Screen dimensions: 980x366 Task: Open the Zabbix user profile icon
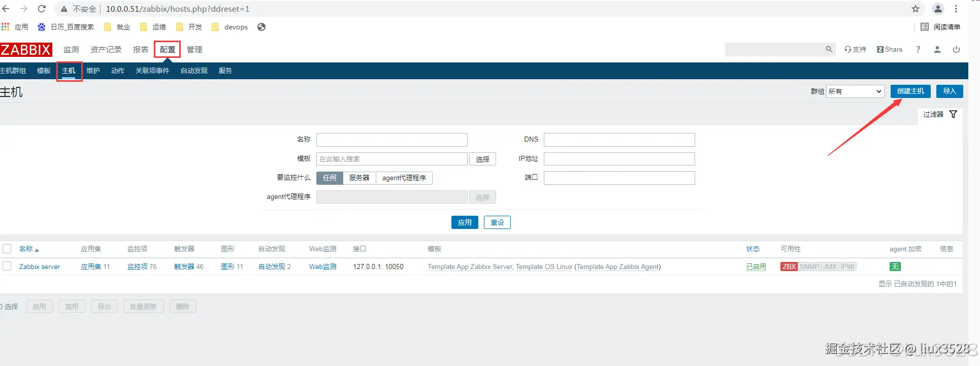pos(937,49)
